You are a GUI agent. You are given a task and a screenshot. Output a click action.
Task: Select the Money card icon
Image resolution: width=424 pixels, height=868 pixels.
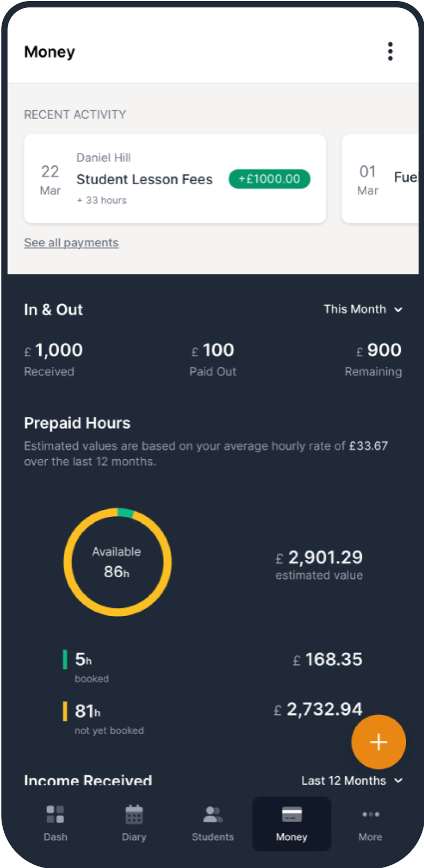tap(292, 815)
